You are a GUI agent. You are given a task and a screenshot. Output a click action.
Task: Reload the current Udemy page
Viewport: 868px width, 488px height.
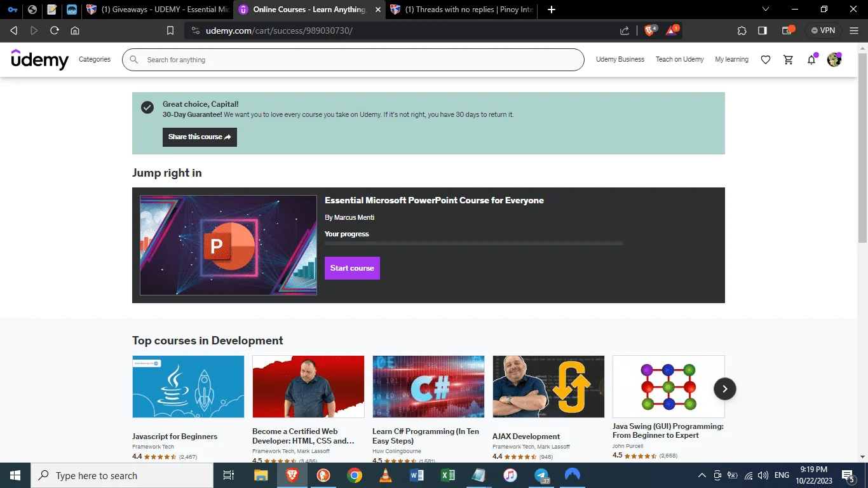tap(55, 30)
